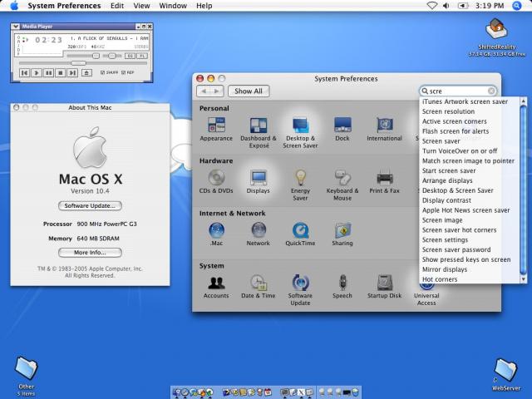Open the Desktop & Screen Saver pane icon
This screenshot has height=399, width=532.
point(300,132)
